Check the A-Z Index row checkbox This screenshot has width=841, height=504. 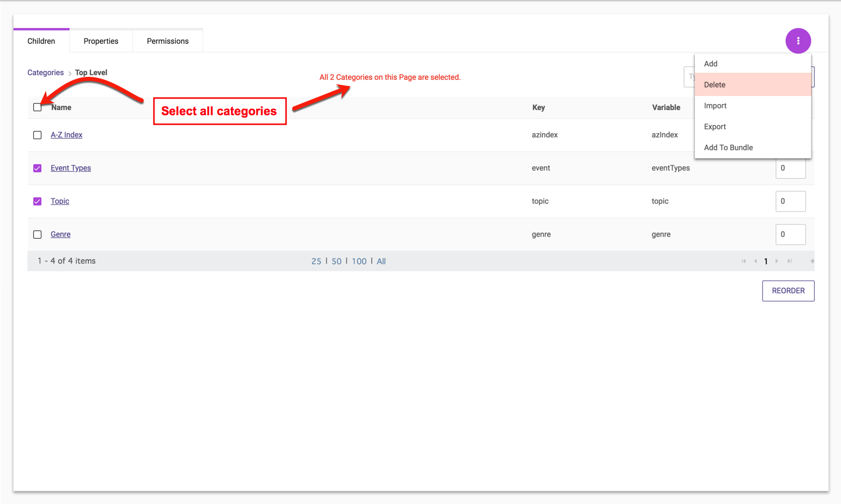click(x=37, y=135)
